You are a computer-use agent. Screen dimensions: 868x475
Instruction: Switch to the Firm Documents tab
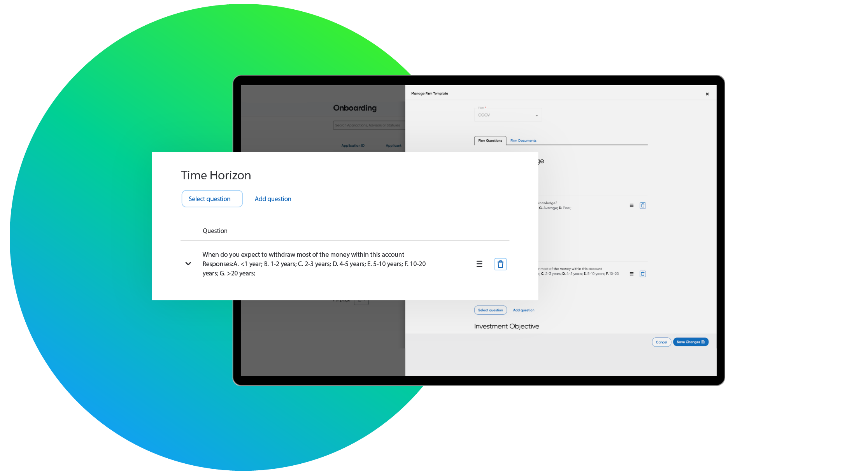tap(523, 140)
